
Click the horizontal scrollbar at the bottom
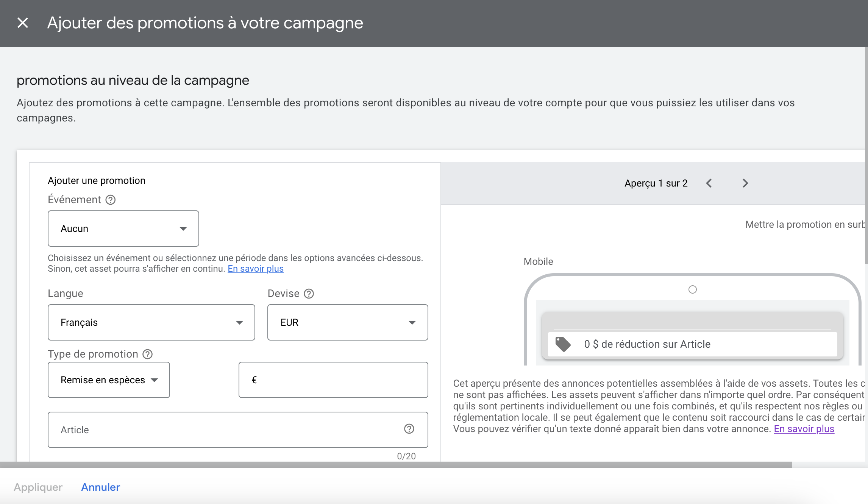(396, 465)
